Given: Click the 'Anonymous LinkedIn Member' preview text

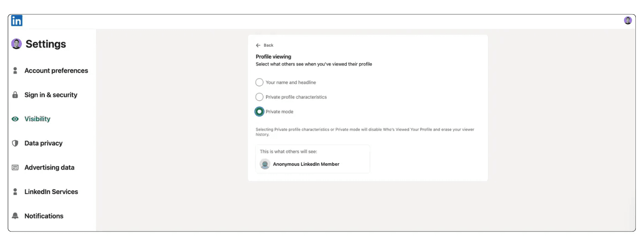Looking at the screenshot, I should pyautogui.click(x=306, y=164).
